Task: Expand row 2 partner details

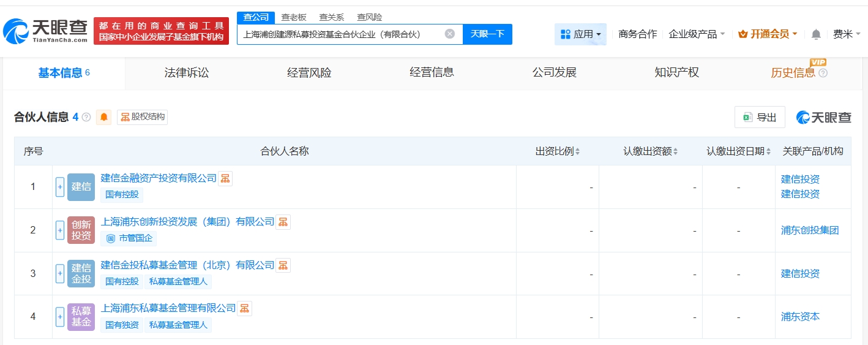Action: pyautogui.click(x=60, y=230)
